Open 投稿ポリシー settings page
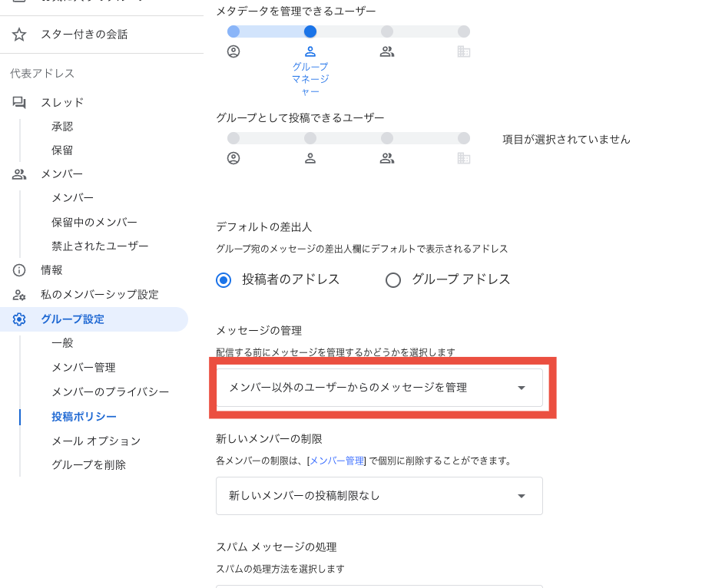The width and height of the screenshot is (722, 588). pyautogui.click(x=84, y=417)
